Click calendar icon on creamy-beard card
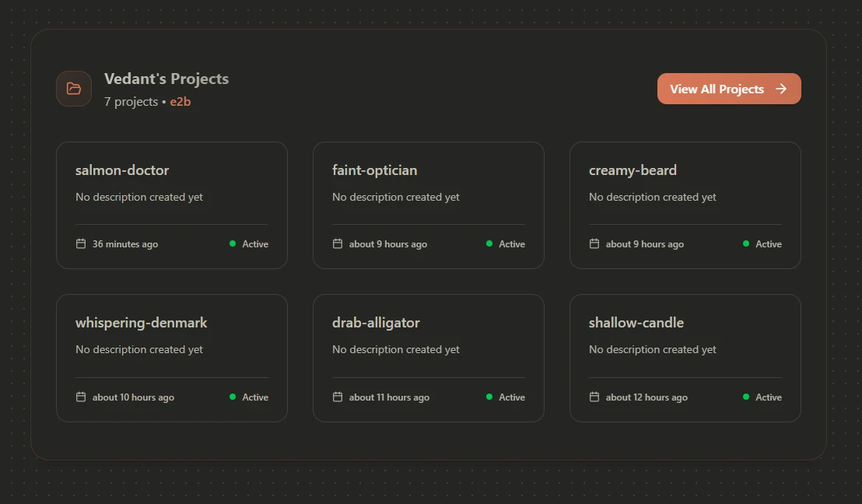The width and height of the screenshot is (862, 504). click(x=594, y=243)
